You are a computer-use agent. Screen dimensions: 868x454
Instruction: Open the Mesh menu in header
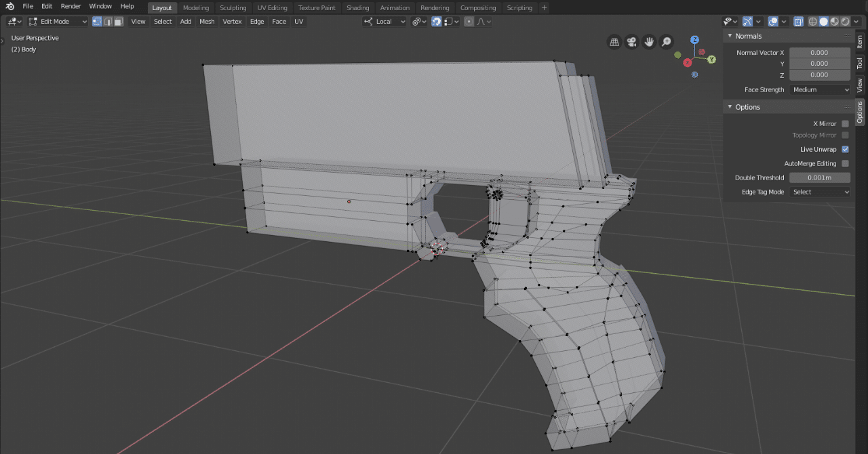point(207,22)
